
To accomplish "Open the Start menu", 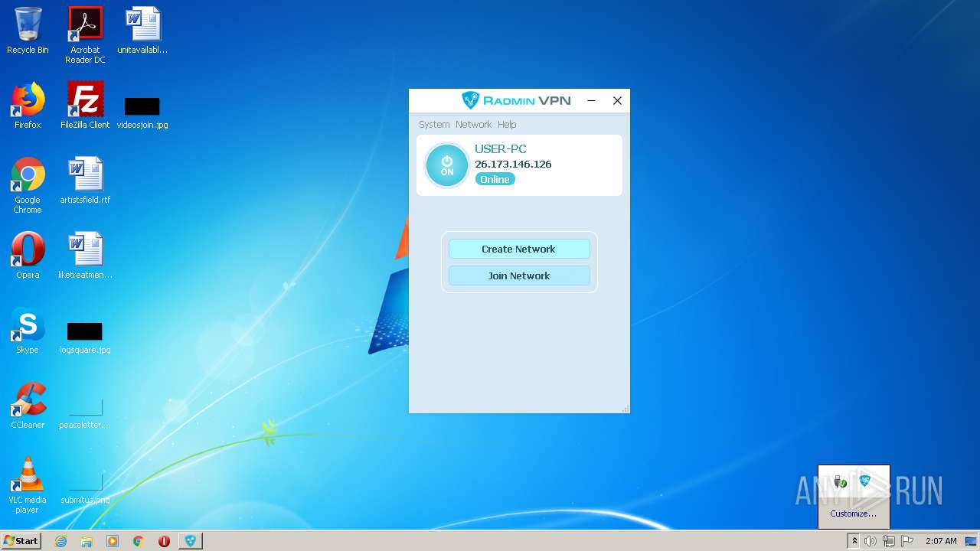I will pos(21,540).
